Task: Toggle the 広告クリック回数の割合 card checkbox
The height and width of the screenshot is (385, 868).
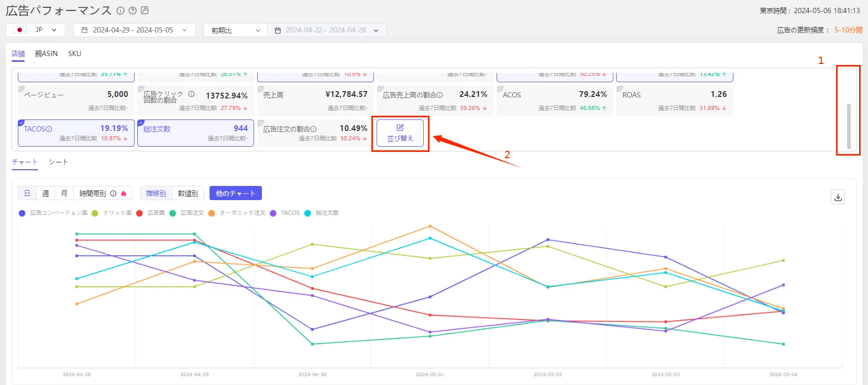Action: 141,89
